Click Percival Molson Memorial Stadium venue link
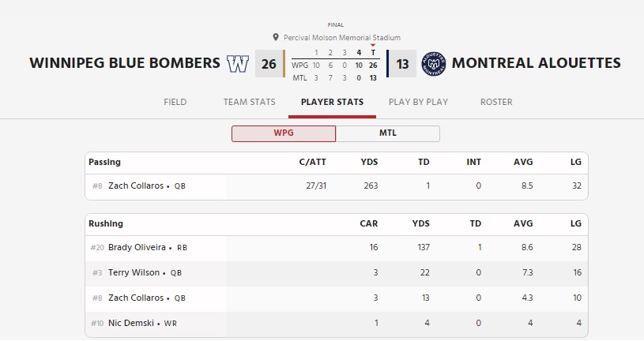 click(341, 37)
